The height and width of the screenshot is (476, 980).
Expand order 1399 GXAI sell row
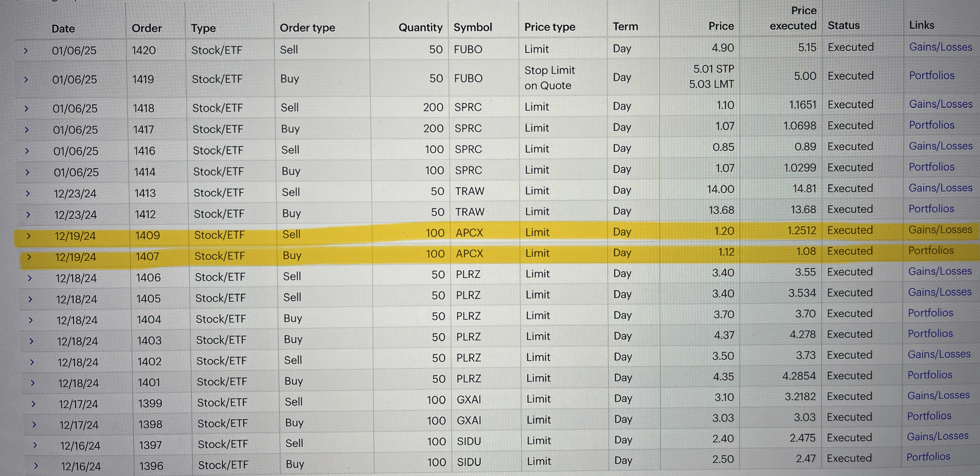click(x=34, y=404)
